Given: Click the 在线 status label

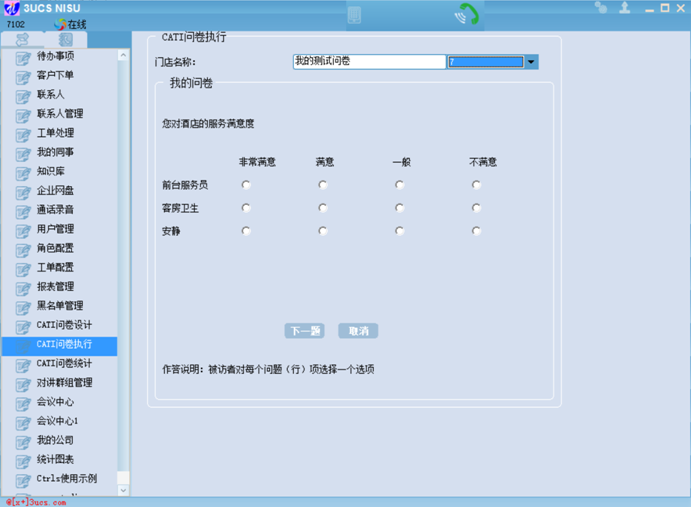Looking at the screenshot, I should [77, 24].
